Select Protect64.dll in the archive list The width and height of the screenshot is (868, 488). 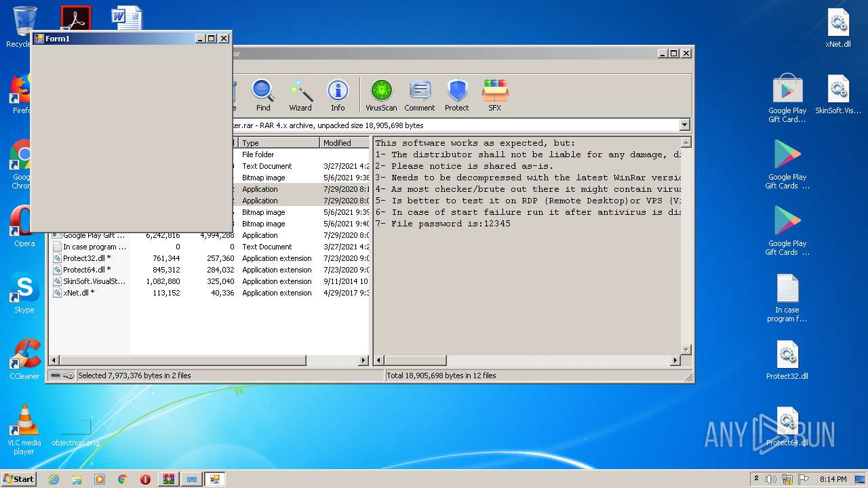pos(86,270)
